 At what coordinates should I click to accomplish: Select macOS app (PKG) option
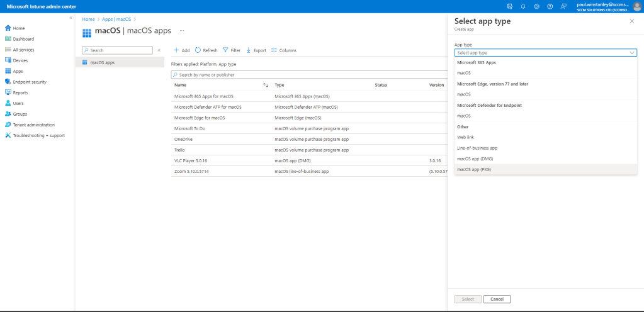pyautogui.click(x=473, y=169)
